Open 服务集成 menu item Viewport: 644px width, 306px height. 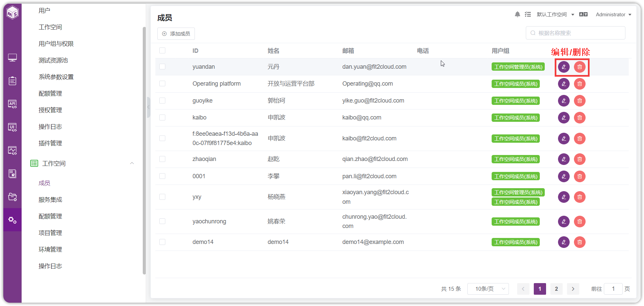(50, 200)
